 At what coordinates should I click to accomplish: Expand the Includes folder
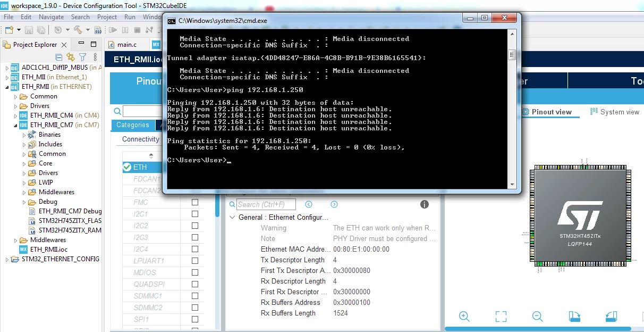(24, 144)
